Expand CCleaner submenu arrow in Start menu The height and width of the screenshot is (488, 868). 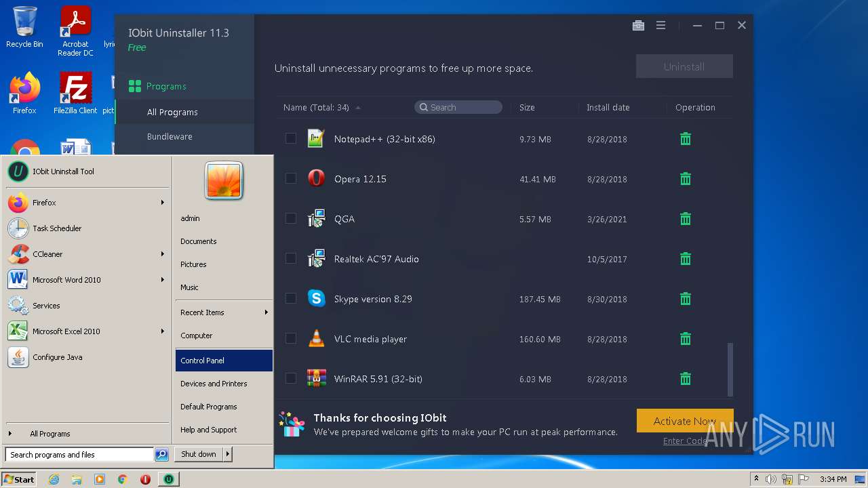click(x=163, y=254)
